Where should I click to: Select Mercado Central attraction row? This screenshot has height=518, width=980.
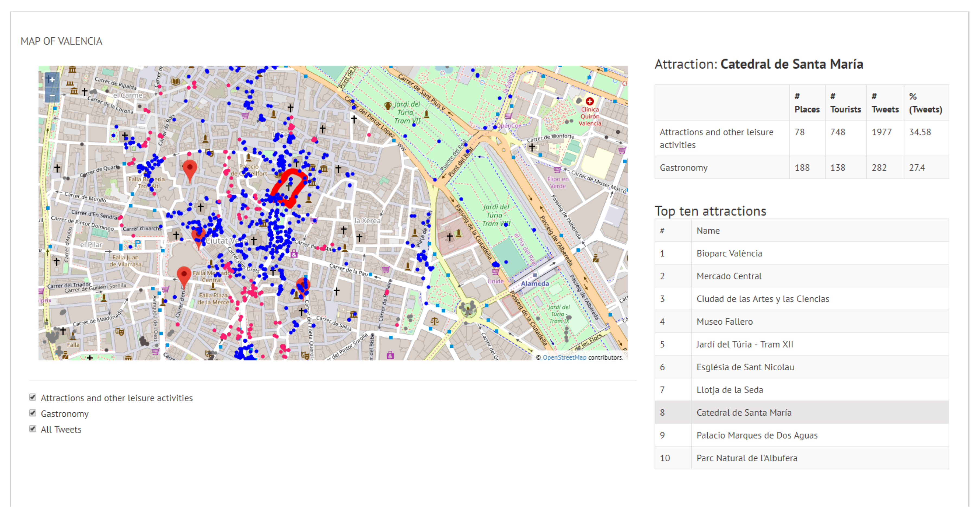(728, 276)
